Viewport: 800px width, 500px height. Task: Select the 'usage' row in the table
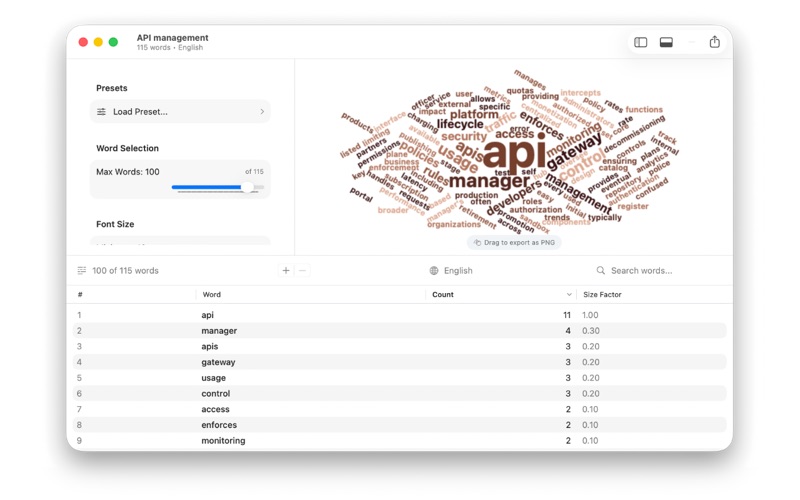[x=399, y=378]
